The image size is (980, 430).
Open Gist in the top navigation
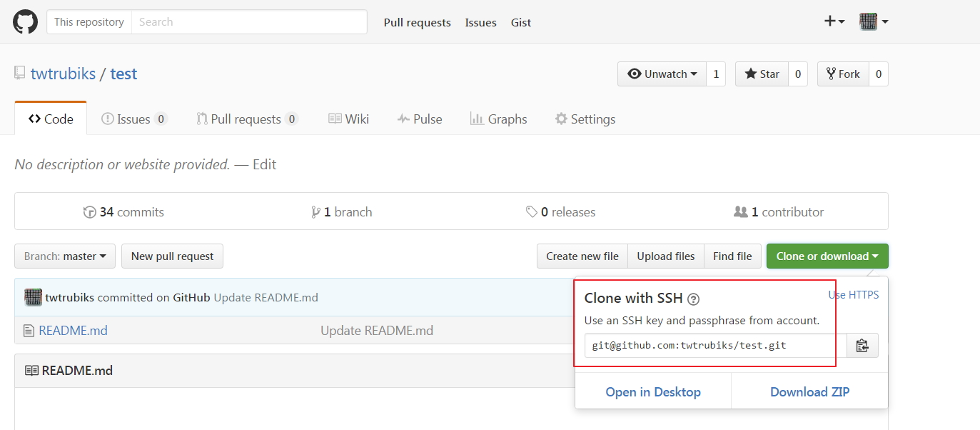[521, 22]
